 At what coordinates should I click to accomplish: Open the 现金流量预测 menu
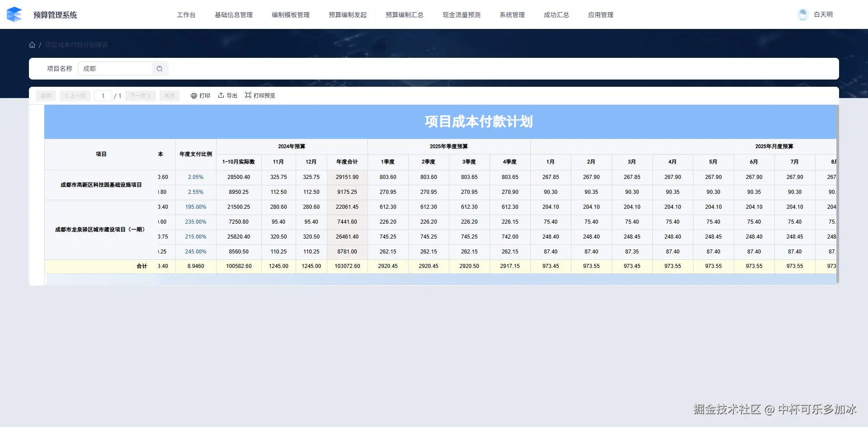point(462,15)
